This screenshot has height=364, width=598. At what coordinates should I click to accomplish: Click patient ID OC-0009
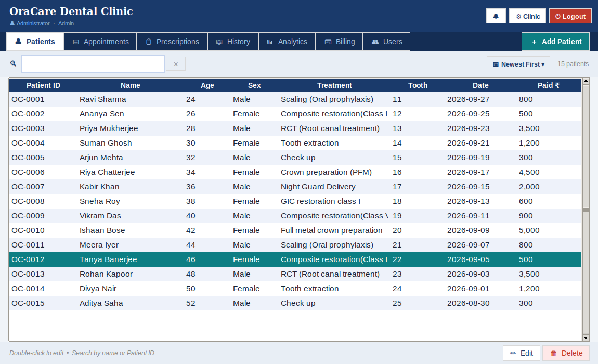click(x=28, y=216)
